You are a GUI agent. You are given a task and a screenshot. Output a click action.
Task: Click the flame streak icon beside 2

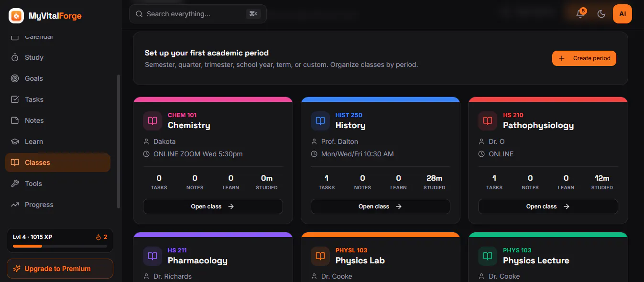[98, 237]
